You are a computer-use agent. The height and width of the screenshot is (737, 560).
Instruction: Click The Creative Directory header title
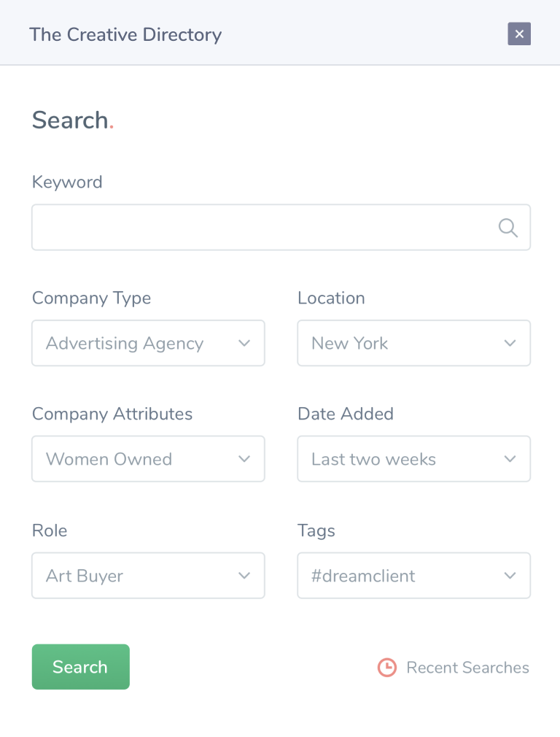[x=125, y=35]
